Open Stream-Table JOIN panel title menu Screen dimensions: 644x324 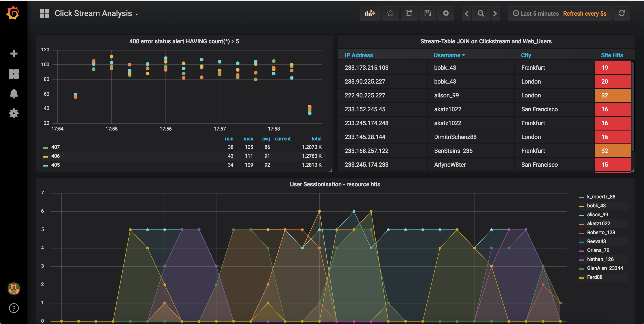[x=486, y=42]
